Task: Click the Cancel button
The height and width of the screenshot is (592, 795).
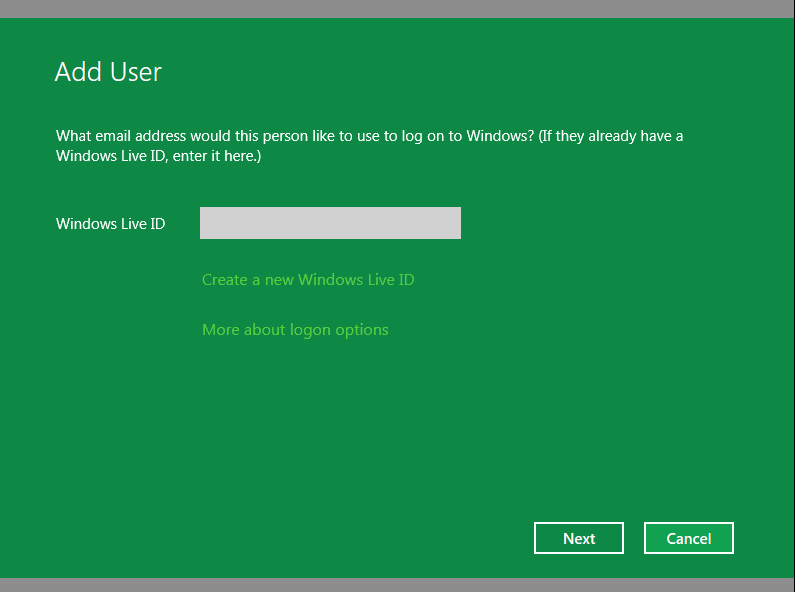Action: click(x=689, y=538)
